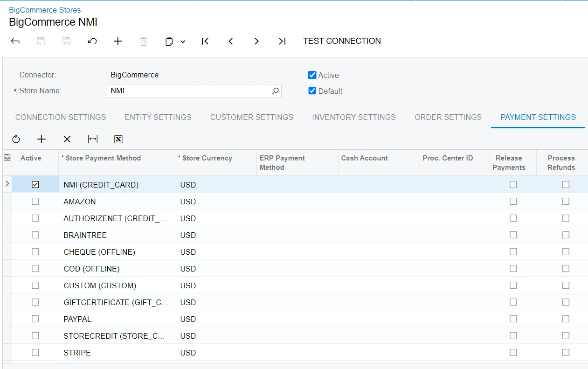Switch to the CONNECTION SETTINGS tab
Image resolution: width=588 pixels, height=369 pixels.
[x=61, y=117]
